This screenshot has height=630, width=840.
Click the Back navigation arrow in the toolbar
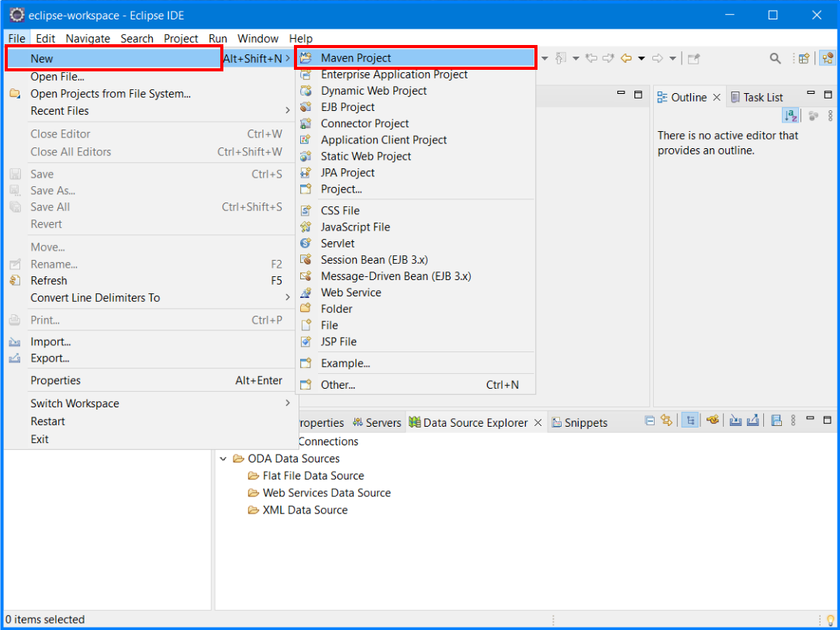(625, 58)
